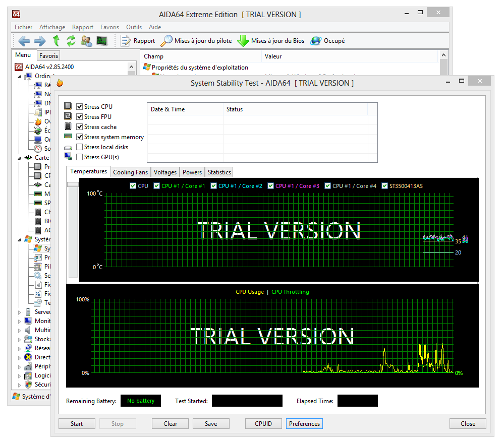Screen dimensions: 504x446
Task: Collapse the Système d'exploitation tree node
Action: pos(19,239)
